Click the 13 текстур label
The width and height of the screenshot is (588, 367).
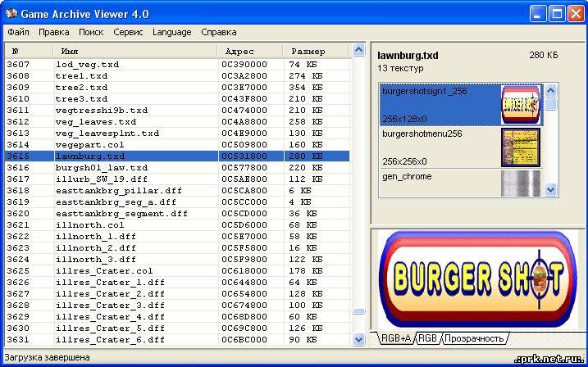401,69
